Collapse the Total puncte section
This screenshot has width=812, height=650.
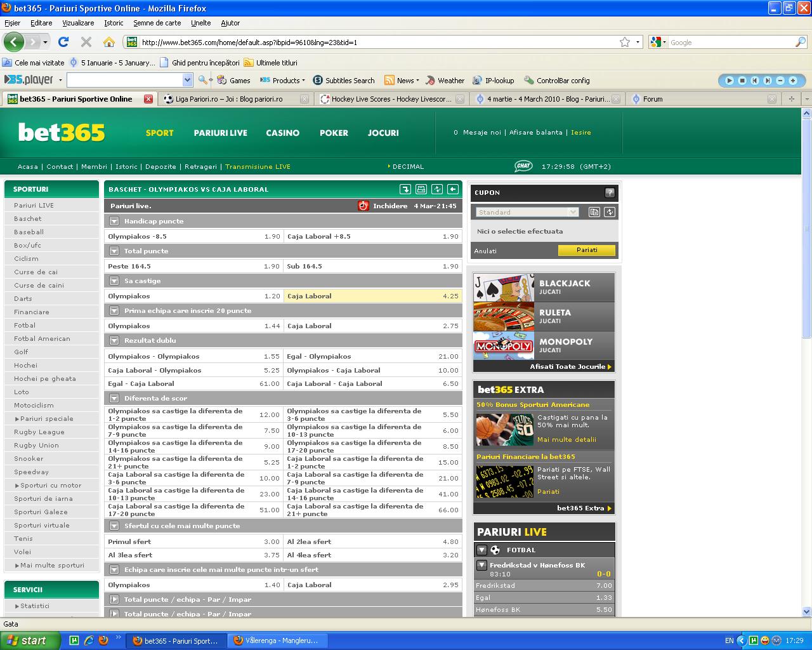114,251
